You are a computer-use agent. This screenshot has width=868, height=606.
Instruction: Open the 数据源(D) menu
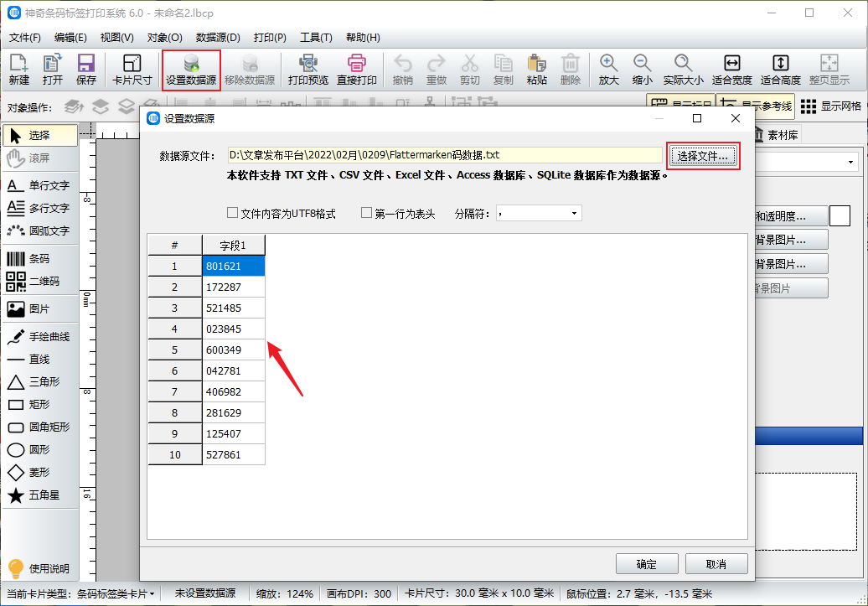click(x=218, y=38)
